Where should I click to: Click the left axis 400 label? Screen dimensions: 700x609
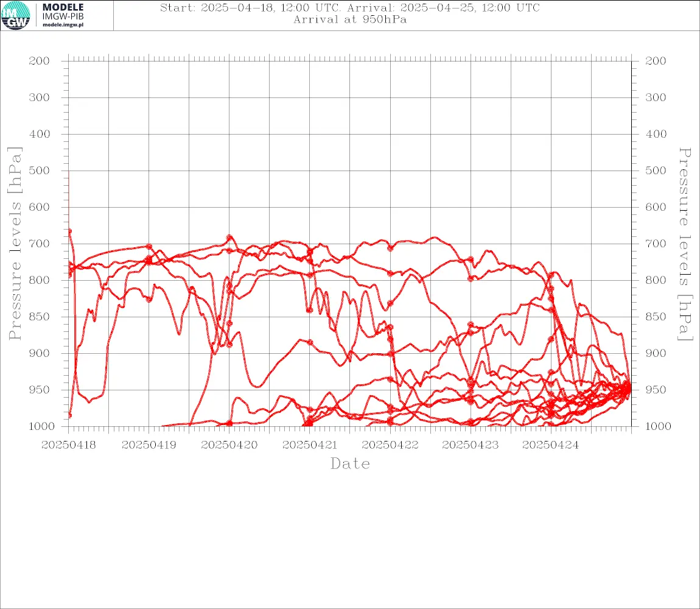tap(40, 134)
